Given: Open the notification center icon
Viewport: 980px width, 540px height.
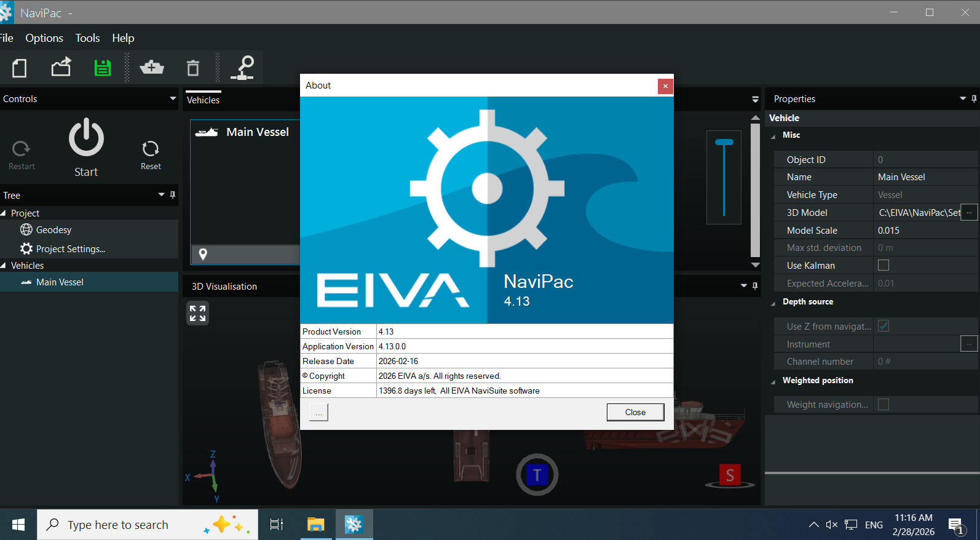Looking at the screenshot, I should 956,526.
